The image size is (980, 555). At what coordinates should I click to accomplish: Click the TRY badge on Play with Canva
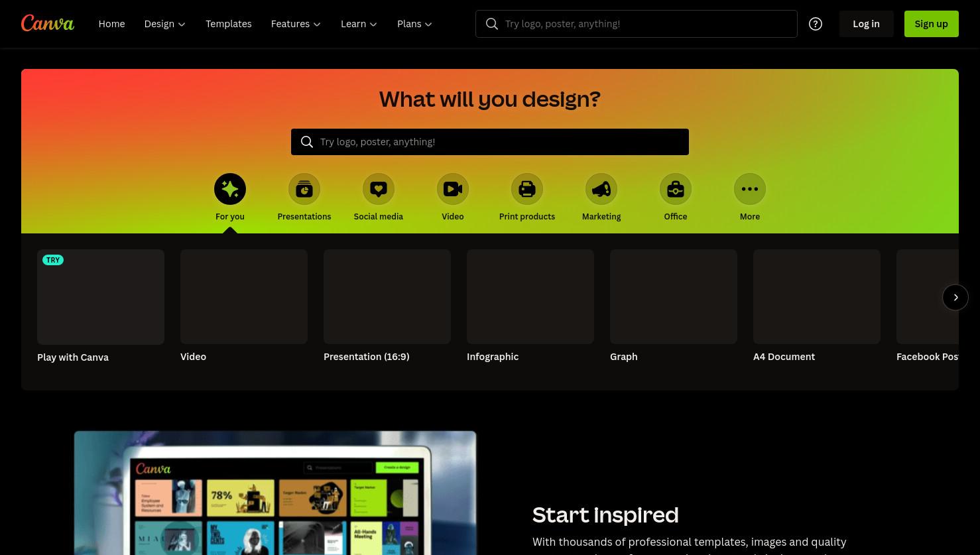pos(53,260)
